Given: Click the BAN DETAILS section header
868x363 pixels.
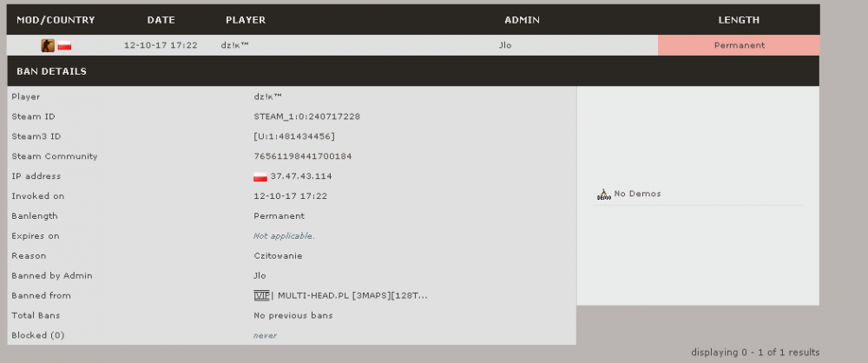Looking at the screenshot, I should pyautogui.click(x=51, y=71).
